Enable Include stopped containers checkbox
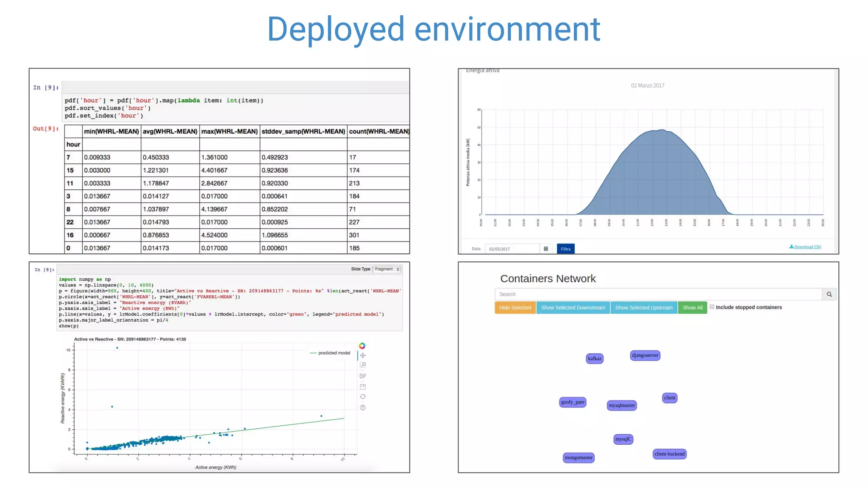This screenshot has height=488, width=868. pyautogui.click(x=712, y=307)
